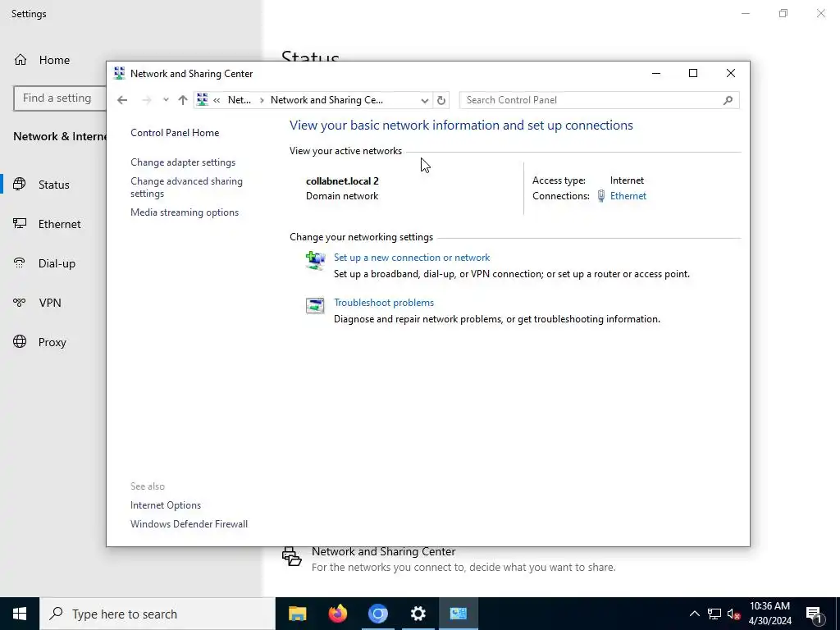
Task: Open Media streaming options
Action: pos(185,212)
